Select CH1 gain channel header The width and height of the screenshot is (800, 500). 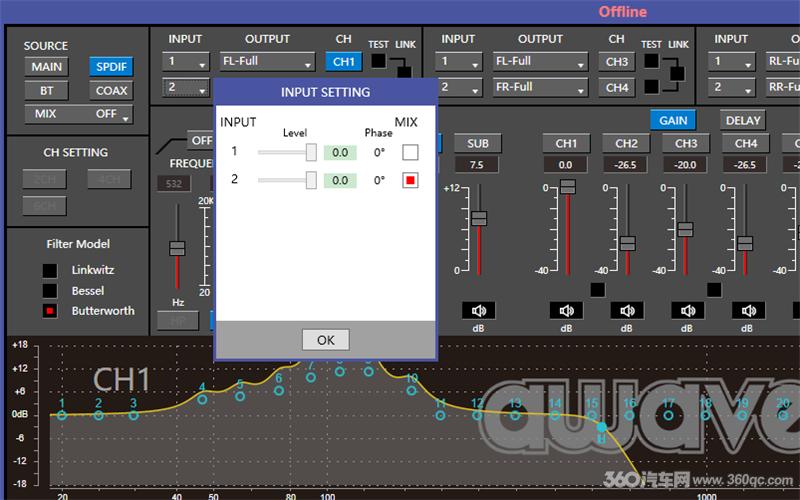pyautogui.click(x=566, y=143)
